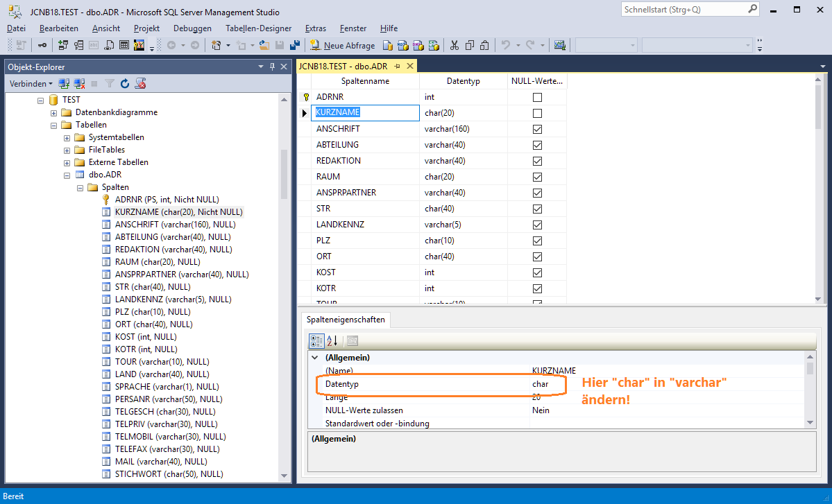Select the Spalteneigenschaften tab

[x=346, y=320]
